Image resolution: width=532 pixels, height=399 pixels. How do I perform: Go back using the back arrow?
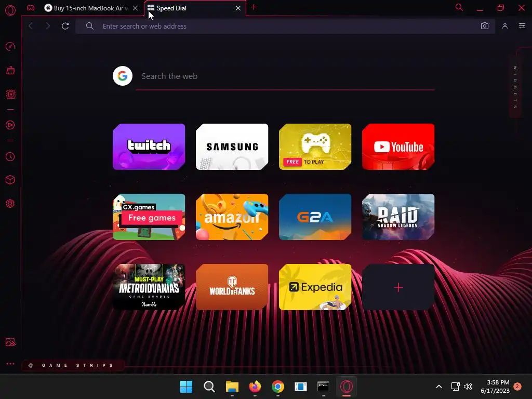coord(31,26)
